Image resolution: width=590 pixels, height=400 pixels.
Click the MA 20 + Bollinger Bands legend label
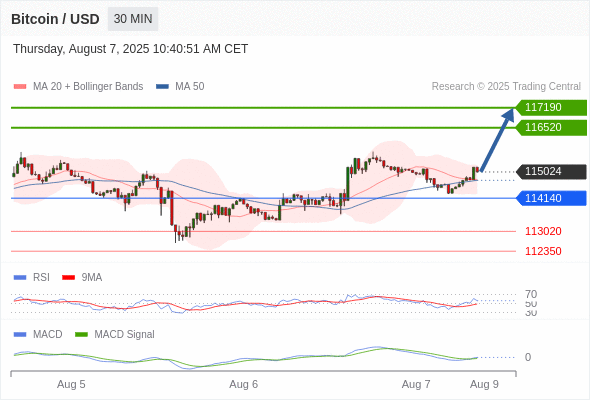88,87
